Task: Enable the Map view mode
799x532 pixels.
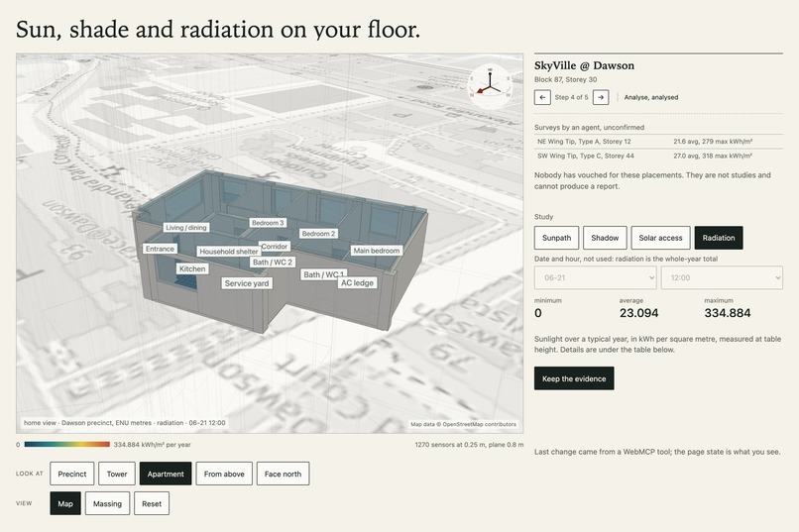Action: 65,503
